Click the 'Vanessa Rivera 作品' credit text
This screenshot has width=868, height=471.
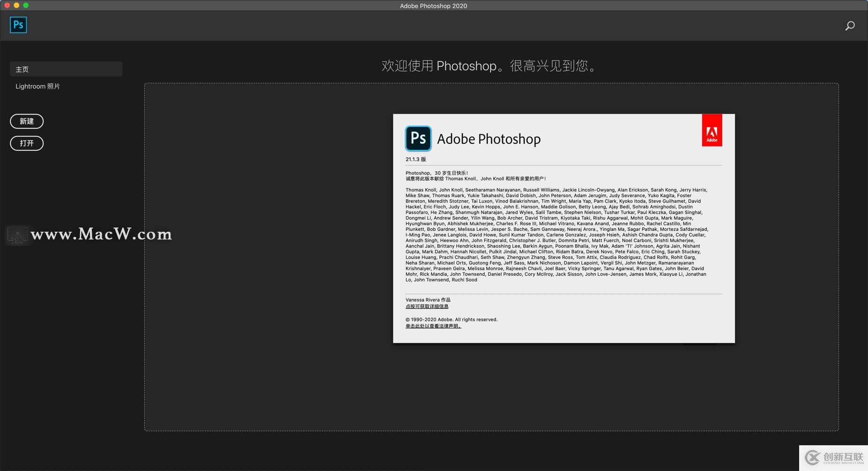[x=428, y=300]
